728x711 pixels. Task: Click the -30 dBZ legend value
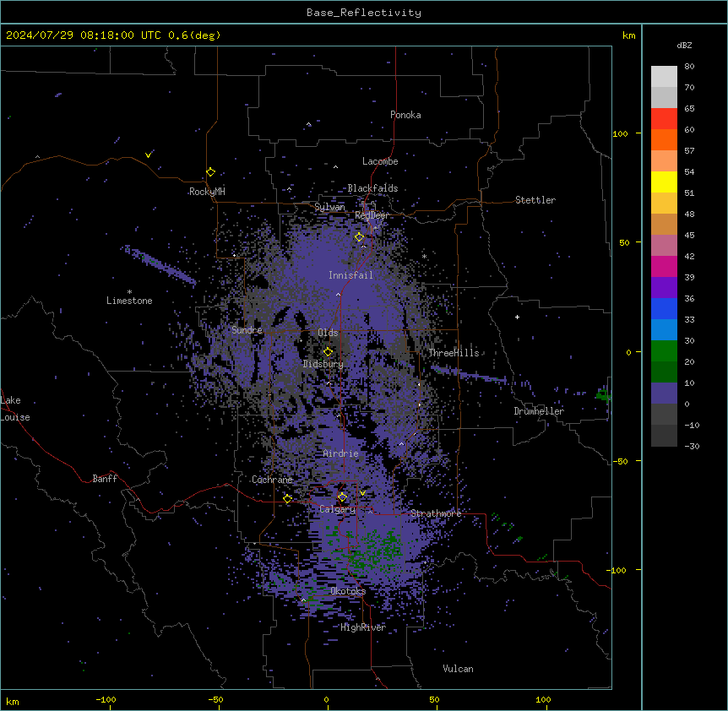point(692,446)
